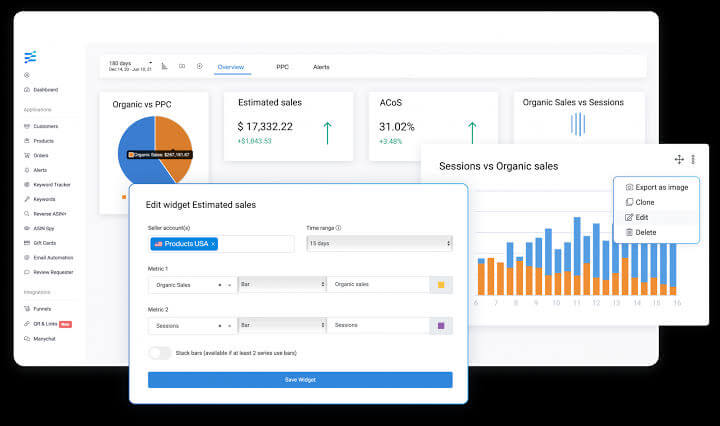Screen dimensions: 720x426
Task: Click the layout icon beside the chart icon
Action: click(x=182, y=66)
